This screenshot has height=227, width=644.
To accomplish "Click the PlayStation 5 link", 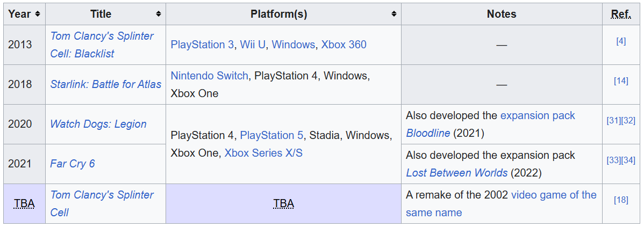I will (x=271, y=135).
